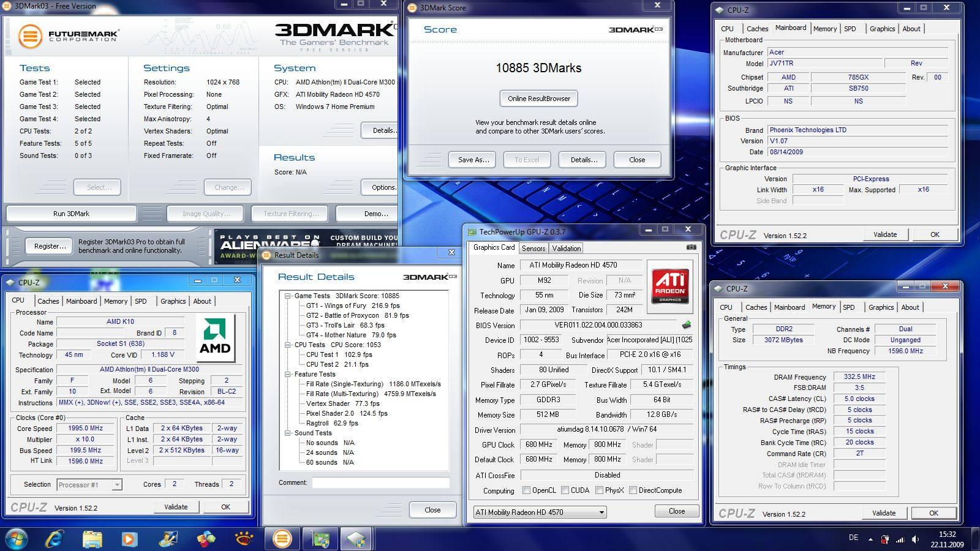The height and width of the screenshot is (551, 980).
Task: Open About tab in CPU-Z Mainboard window
Action: tap(911, 29)
